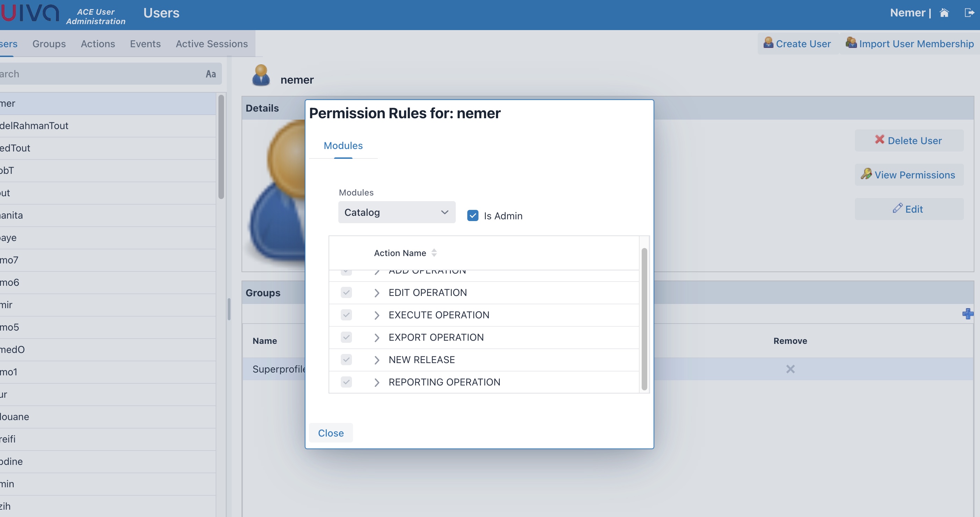The image size is (980, 517).
Task: Toggle case-sensitive Aa search icon
Action: tap(210, 74)
